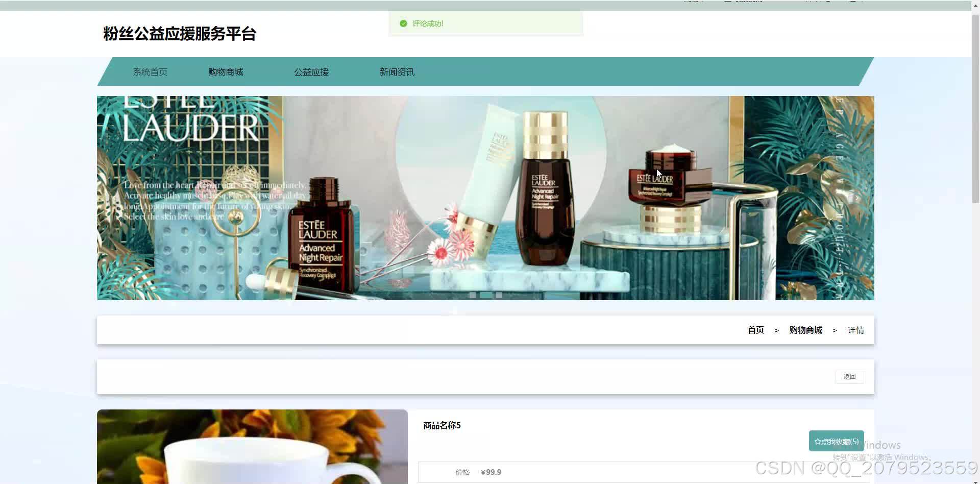Click the Estee Lauder banner image
The width and height of the screenshot is (980, 484).
(485, 198)
